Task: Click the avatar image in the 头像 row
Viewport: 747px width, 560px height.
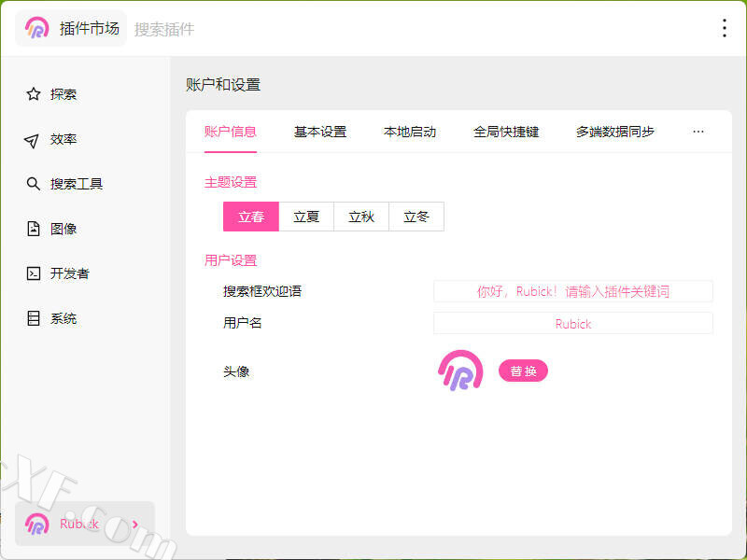Action: 460,371
